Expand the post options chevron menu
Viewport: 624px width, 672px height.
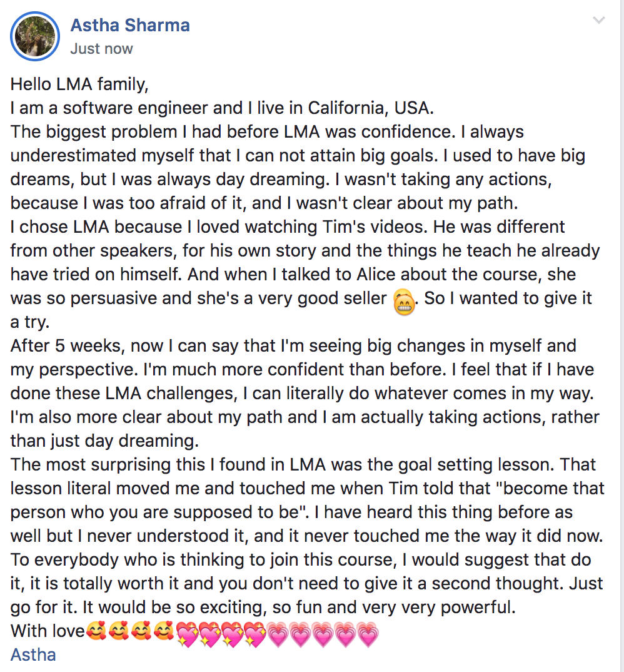pyautogui.click(x=598, y=20)
